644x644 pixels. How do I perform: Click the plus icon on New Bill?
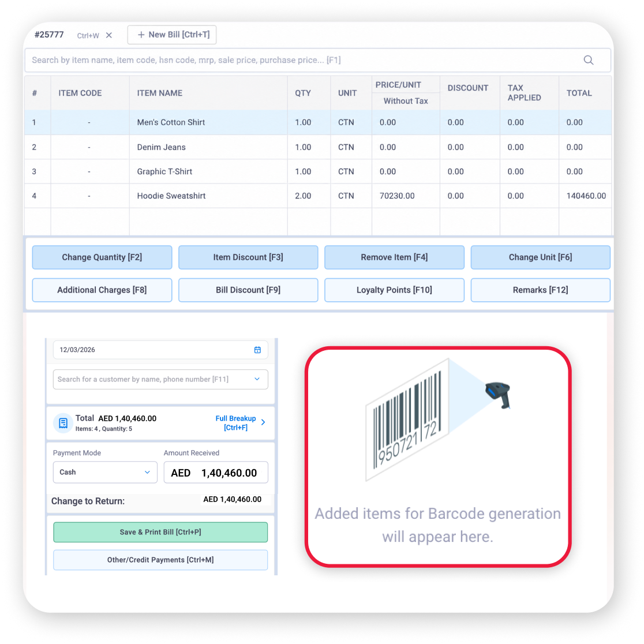(141, 35)
